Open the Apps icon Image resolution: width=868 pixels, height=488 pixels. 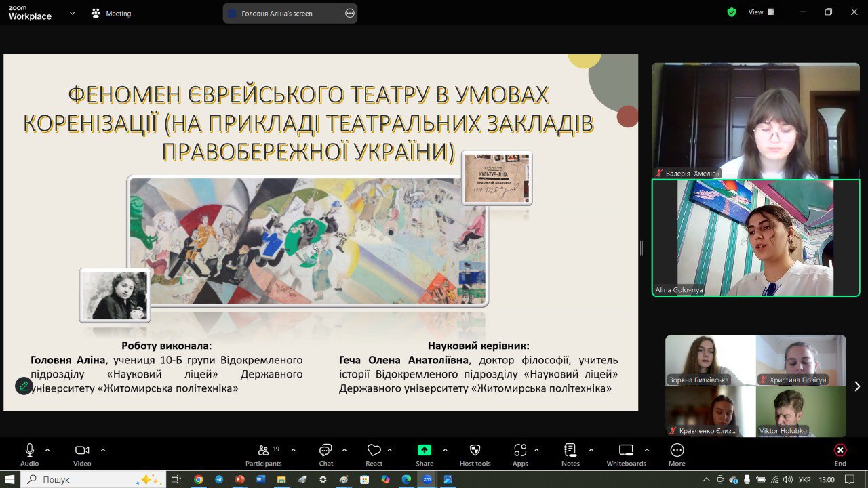tap(520, 450)
